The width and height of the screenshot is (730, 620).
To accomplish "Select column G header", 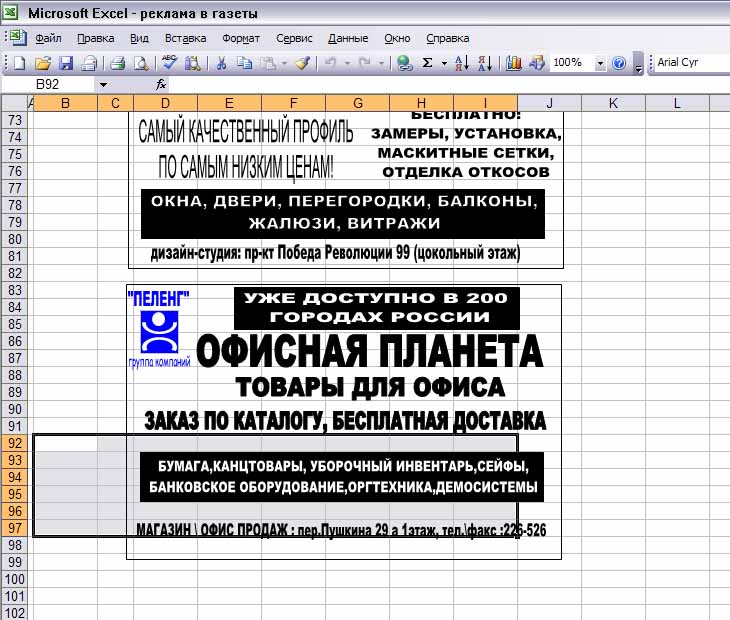I will (358, 103).
